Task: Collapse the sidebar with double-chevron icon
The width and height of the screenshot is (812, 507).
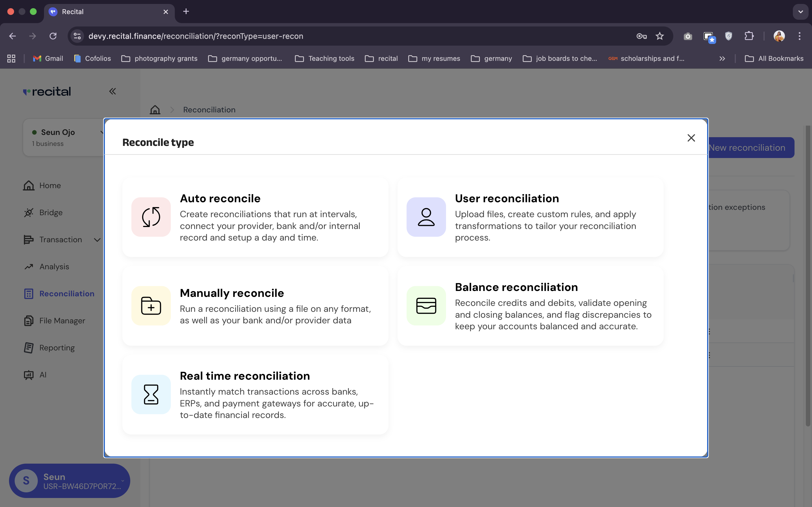Action: pos(112,91)
